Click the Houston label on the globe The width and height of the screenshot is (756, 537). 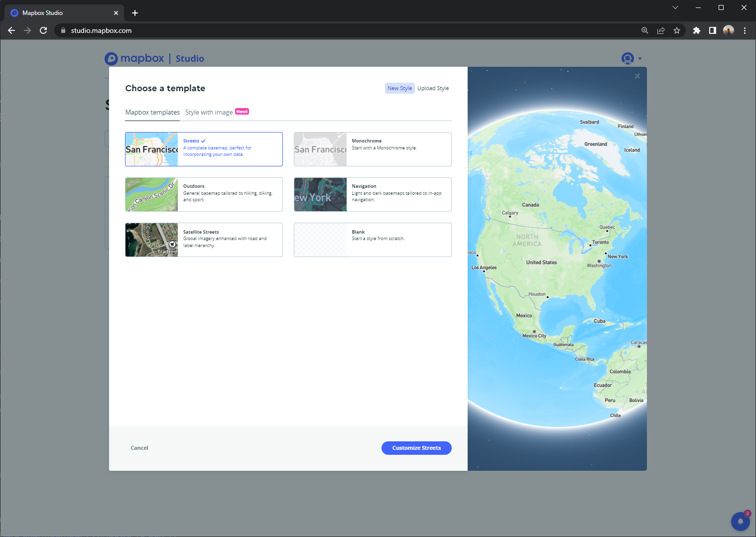click(x=537, y=294)
